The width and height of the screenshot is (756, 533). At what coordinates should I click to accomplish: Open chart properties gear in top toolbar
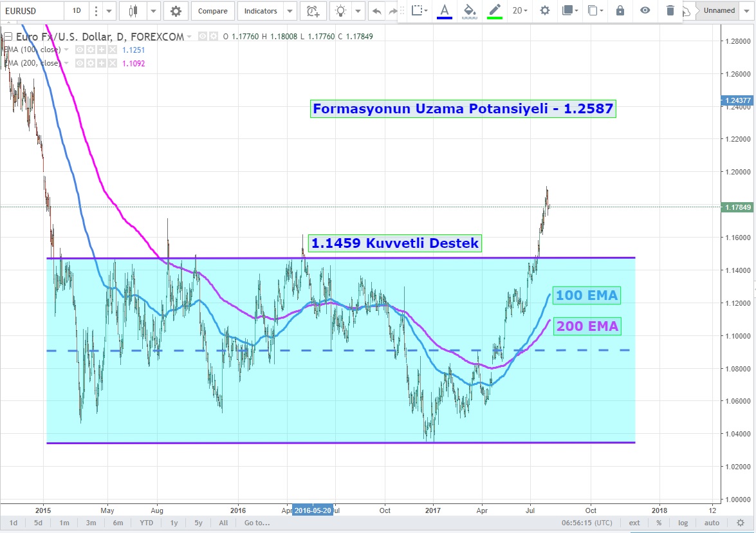[176, 11]
